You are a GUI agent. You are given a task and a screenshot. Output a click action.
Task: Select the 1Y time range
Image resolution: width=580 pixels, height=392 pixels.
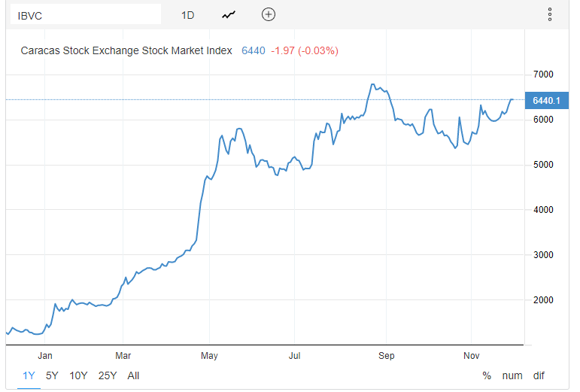click(x=29, y=375)
